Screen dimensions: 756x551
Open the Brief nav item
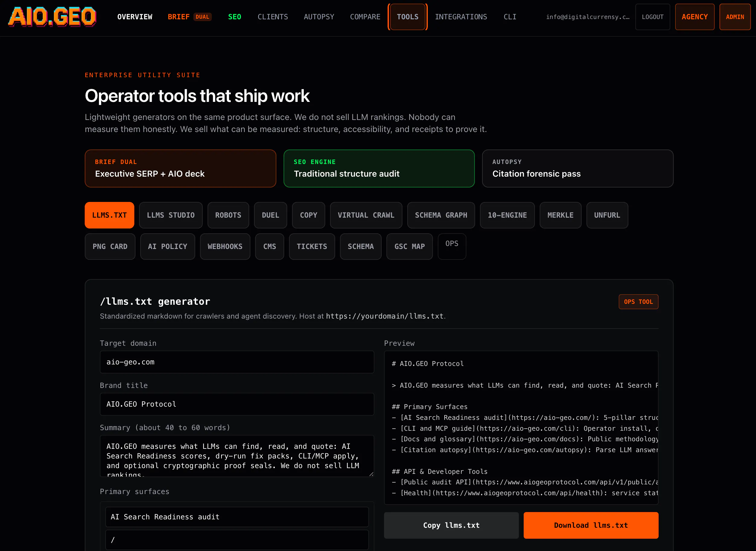189,17
